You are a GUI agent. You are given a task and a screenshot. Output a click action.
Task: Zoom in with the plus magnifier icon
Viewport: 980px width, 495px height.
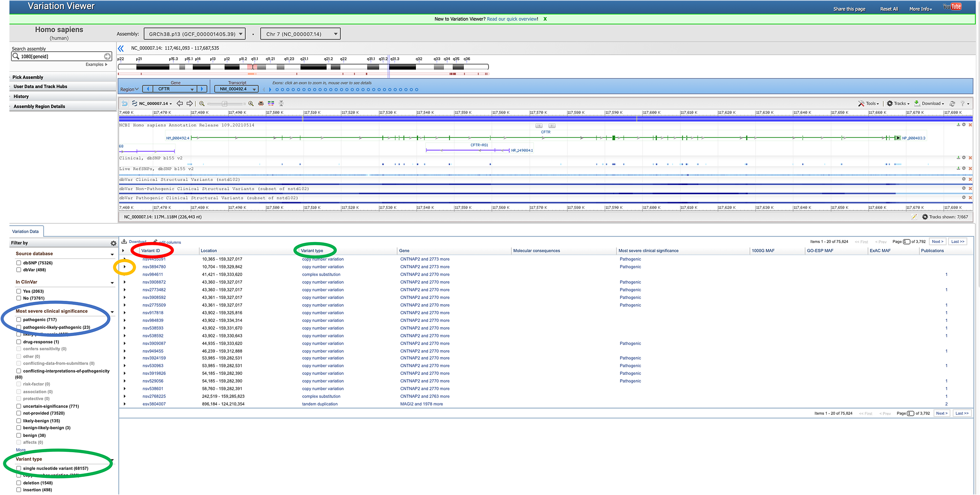click(x=251, y=103)
